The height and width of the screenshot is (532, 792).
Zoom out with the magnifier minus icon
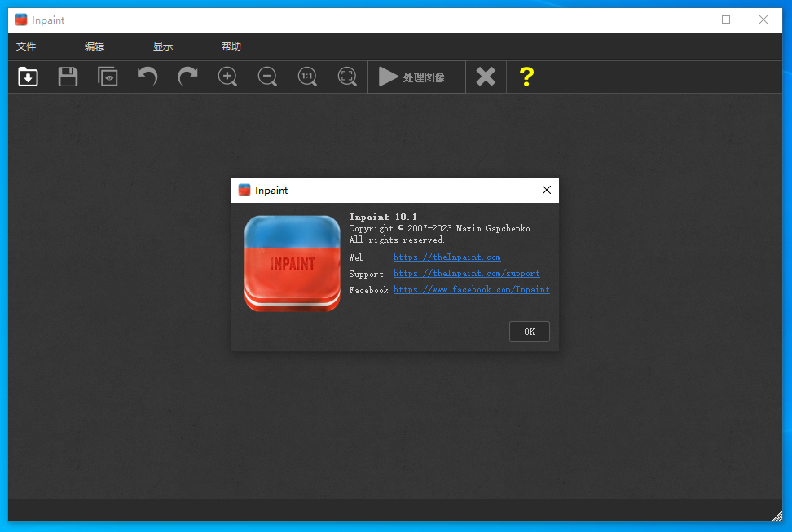click(267, 77)
